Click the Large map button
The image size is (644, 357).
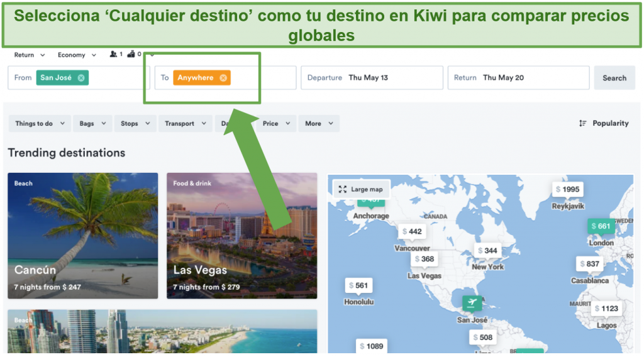(x=362, y=189)
